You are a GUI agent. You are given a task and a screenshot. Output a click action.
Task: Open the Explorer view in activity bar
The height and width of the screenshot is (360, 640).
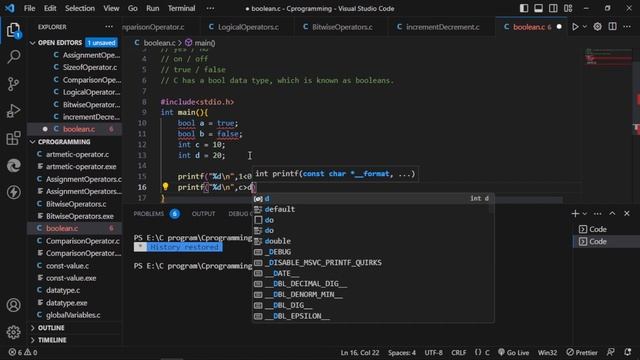tap(13, 30)
